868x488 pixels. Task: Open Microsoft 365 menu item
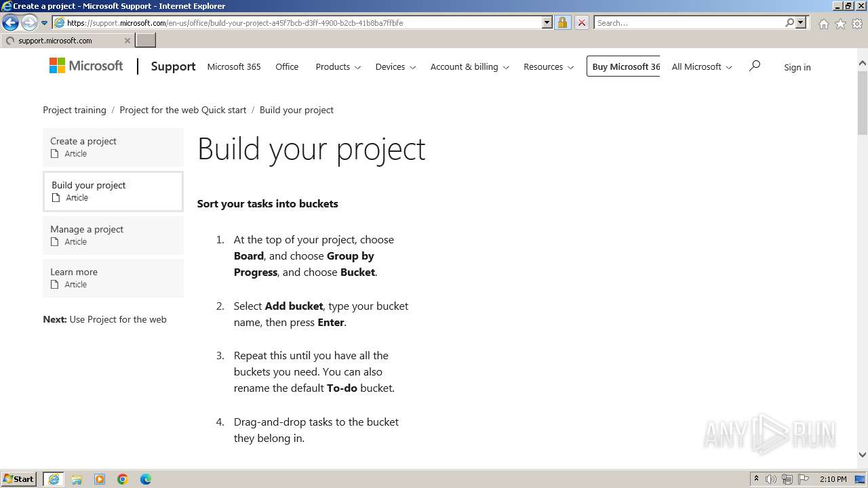click(234, 66)
